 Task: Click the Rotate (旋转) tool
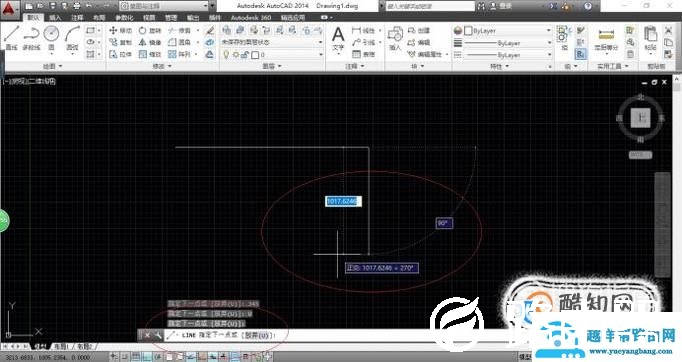pyautogui.click(x=150, y=30)
